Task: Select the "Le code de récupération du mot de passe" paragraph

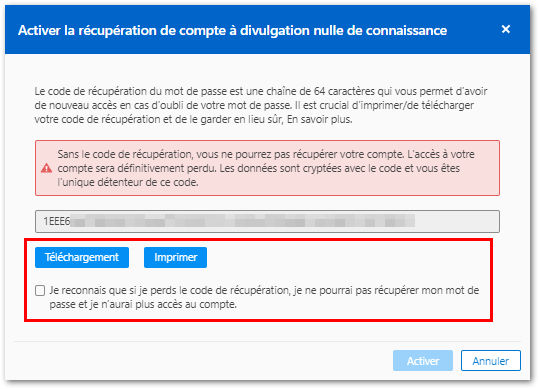Action: pos(261,105)
